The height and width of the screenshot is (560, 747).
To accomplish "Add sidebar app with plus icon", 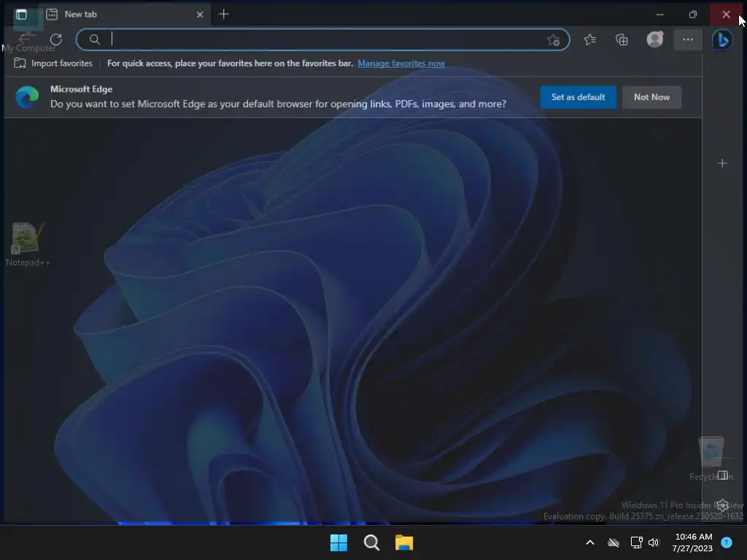I will coord(722,163).
